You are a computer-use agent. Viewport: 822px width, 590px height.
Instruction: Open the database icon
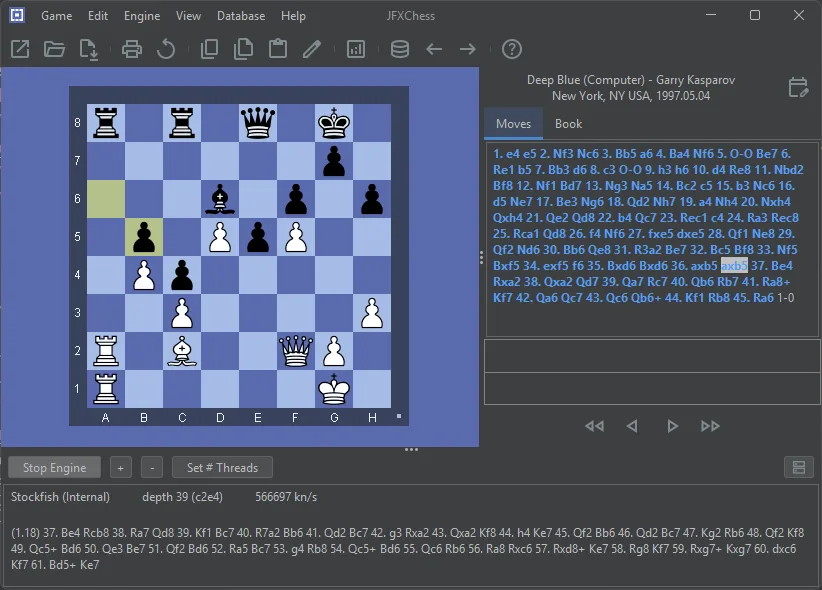(x=399, y=49)
